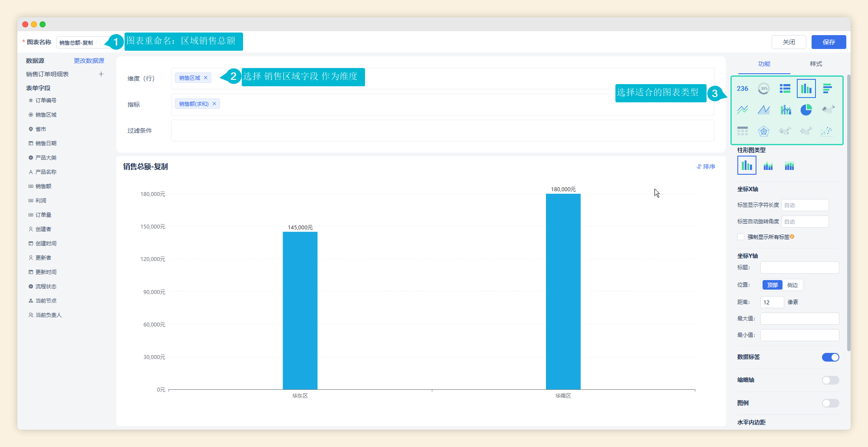This screenshot has height=447, width=868.
Task: Click the plus icon beside 销售订单明细表
Action: point(101,74)
